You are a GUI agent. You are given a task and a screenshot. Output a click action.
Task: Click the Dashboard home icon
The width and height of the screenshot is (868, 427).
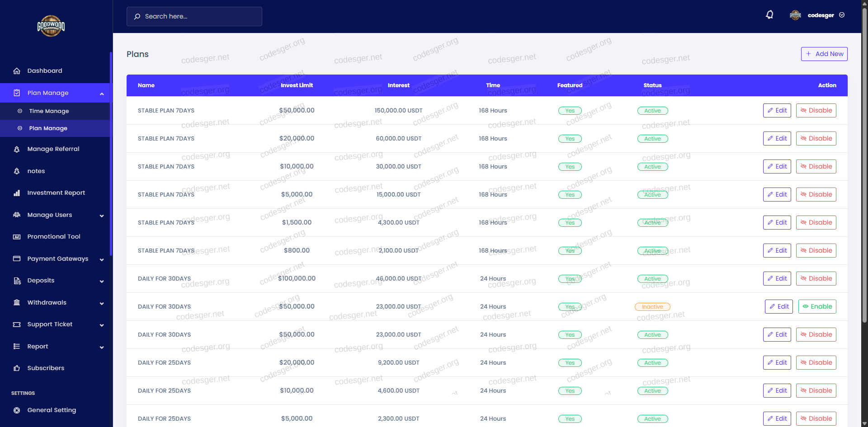click(17, 71)
